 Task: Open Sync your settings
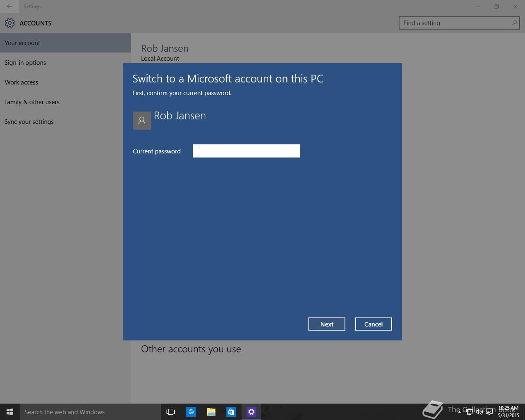(x=66, y=121)
